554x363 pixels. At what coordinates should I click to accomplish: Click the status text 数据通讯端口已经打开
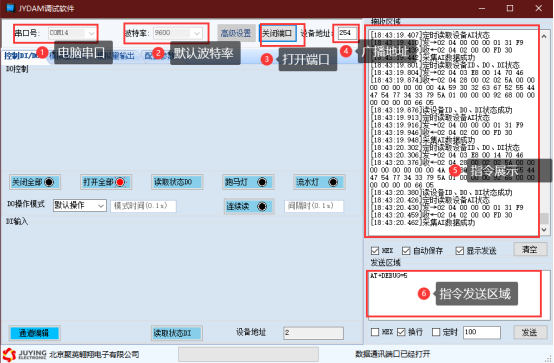(x=393, y=354)
